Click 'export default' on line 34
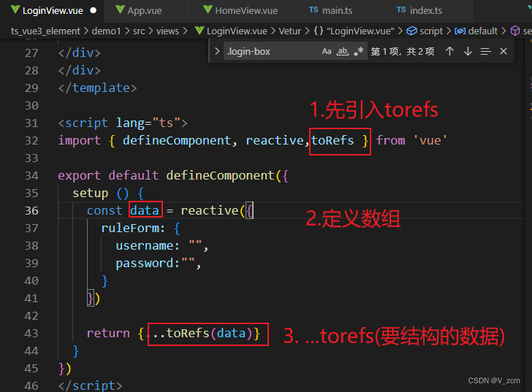 pyautogui.click(x=108, y=175)
